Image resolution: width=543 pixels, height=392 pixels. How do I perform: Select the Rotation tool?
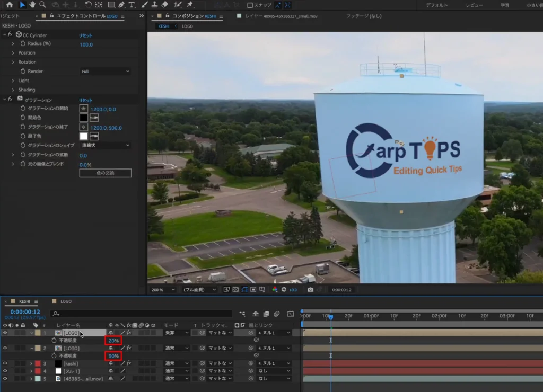(89, 5)
